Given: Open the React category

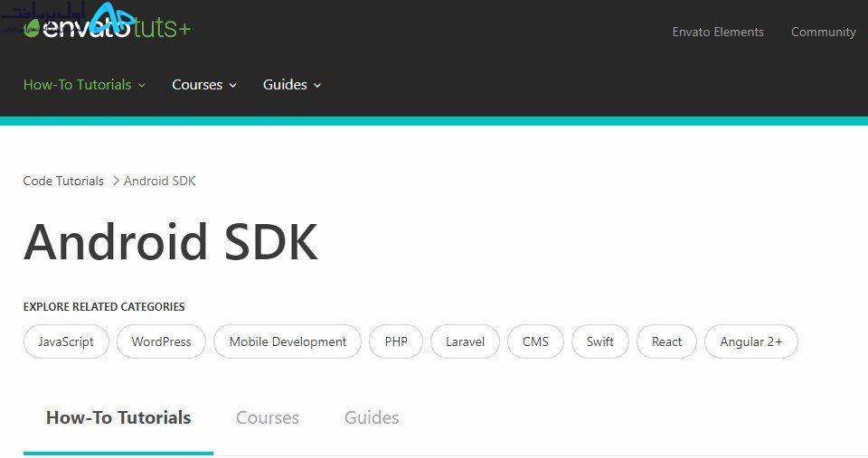Looking at the screenshot, I should (x=666, y=341).
